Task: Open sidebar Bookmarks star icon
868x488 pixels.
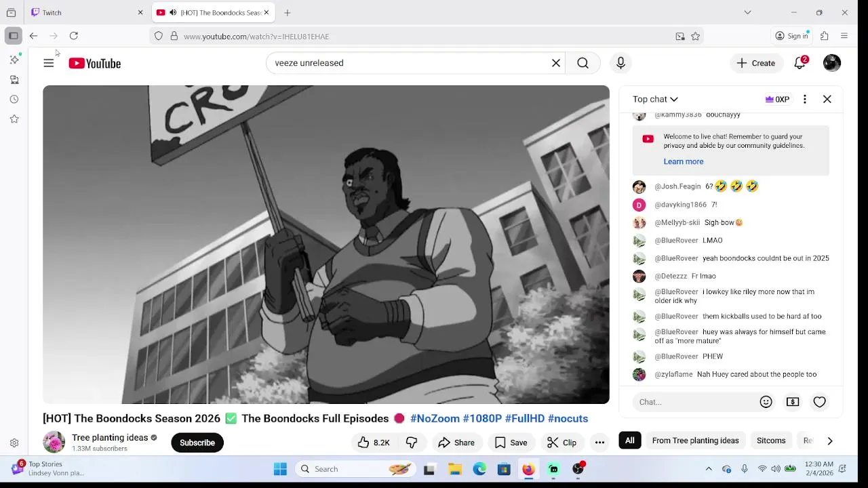Action: (14, 119)
